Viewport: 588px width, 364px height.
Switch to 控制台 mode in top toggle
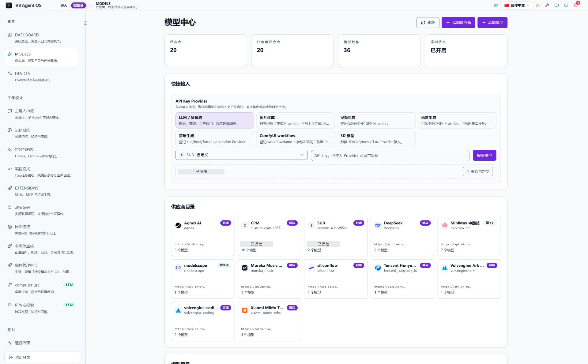78,5
